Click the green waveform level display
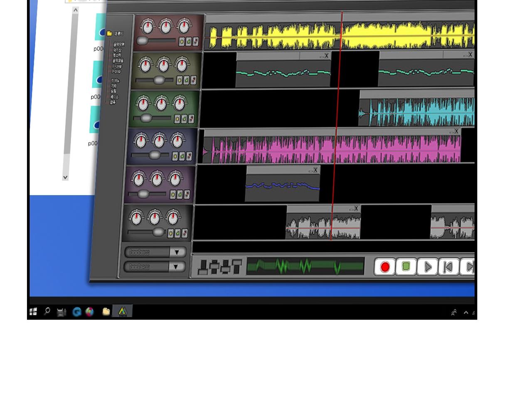This screenshot has width=532, height=416. point(305,266)
